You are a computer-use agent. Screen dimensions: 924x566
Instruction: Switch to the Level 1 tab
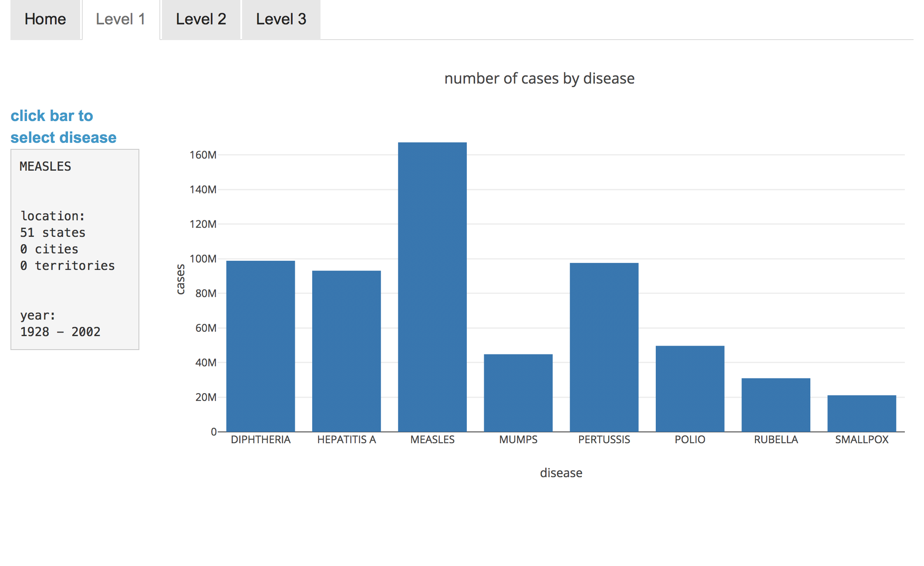click(120, 19)
